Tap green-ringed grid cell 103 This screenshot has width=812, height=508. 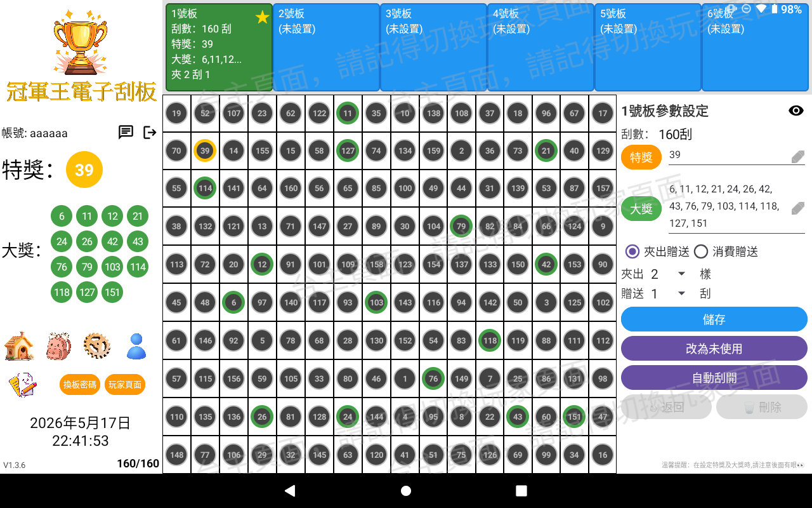[376, 302]
